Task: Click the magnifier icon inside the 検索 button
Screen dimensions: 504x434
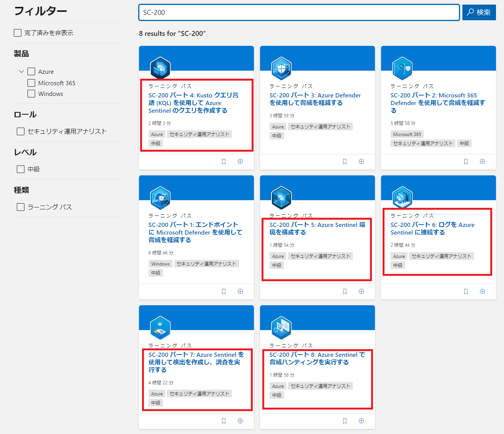Action: [471, 12]
